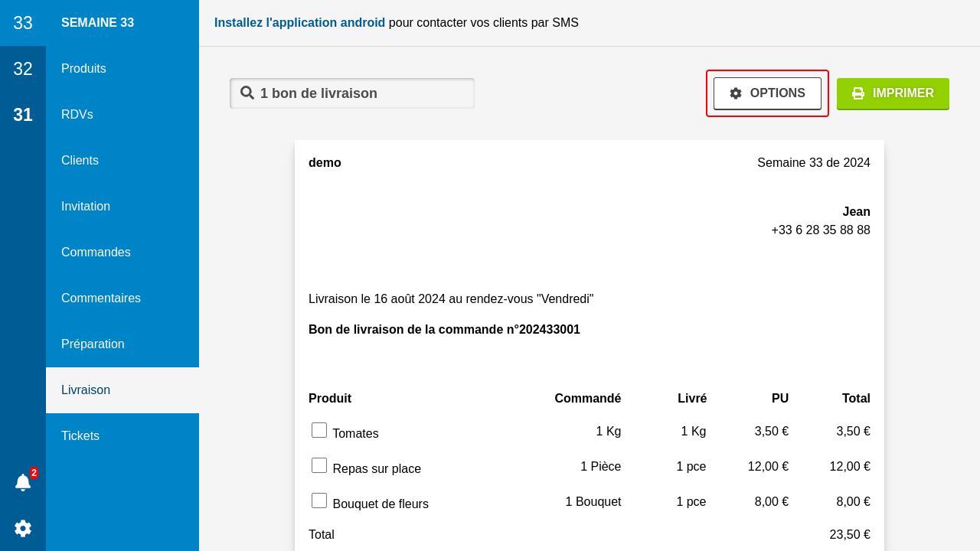Tick the Tomates checkbox
The image size is (980, 551).
[319, 430]
